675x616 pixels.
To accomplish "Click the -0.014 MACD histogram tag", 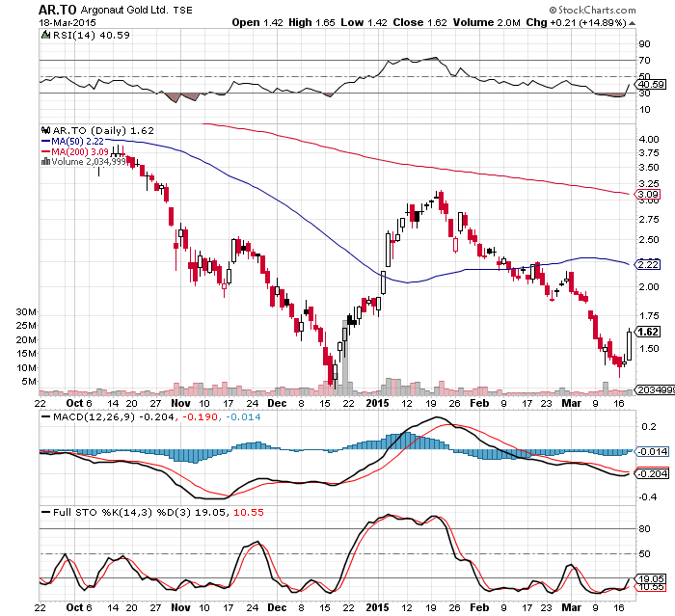I will pyautogui.click(x=652, y=451).
